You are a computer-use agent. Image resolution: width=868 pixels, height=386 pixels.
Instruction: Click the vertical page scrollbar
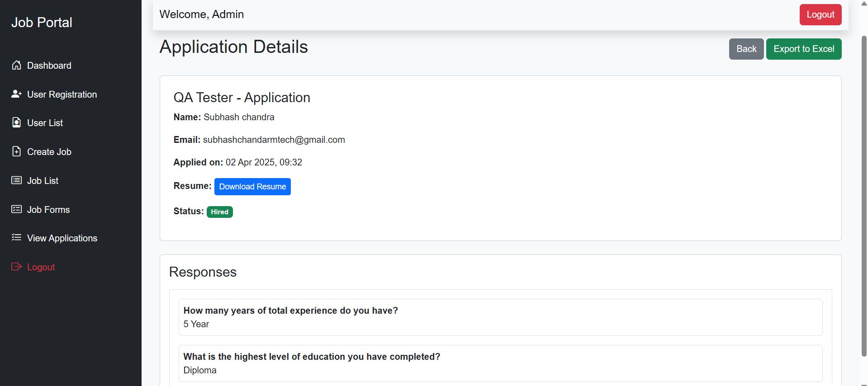pos(863,194)
